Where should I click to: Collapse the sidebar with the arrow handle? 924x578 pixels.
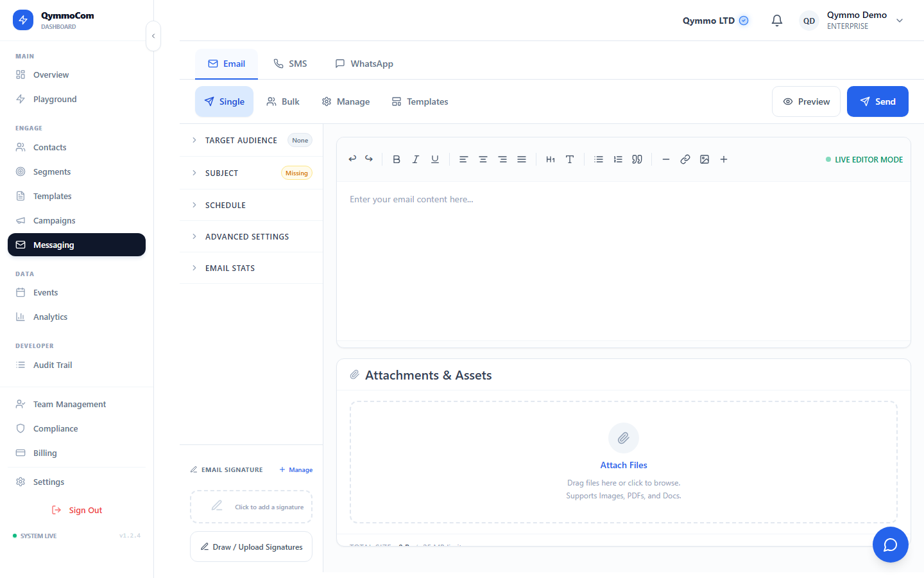click(x=153, y=36)
